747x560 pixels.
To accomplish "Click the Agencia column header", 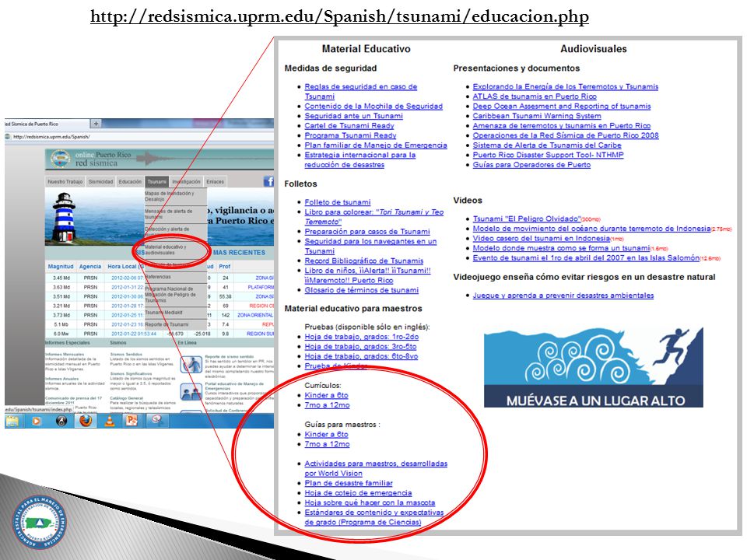I will click(90, 266).
